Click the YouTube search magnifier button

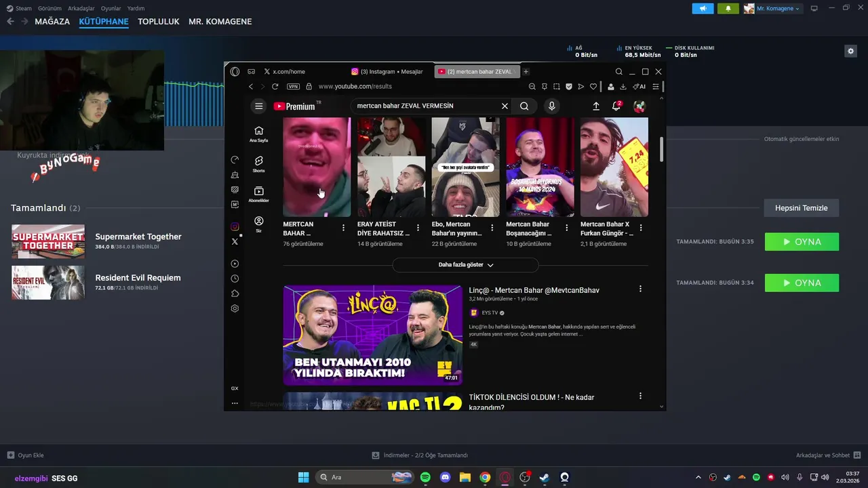tap(524, 106)
